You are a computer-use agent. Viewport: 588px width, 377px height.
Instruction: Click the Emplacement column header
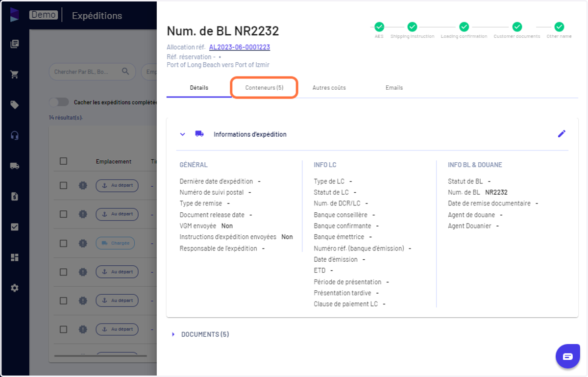(x=114, y=161)
